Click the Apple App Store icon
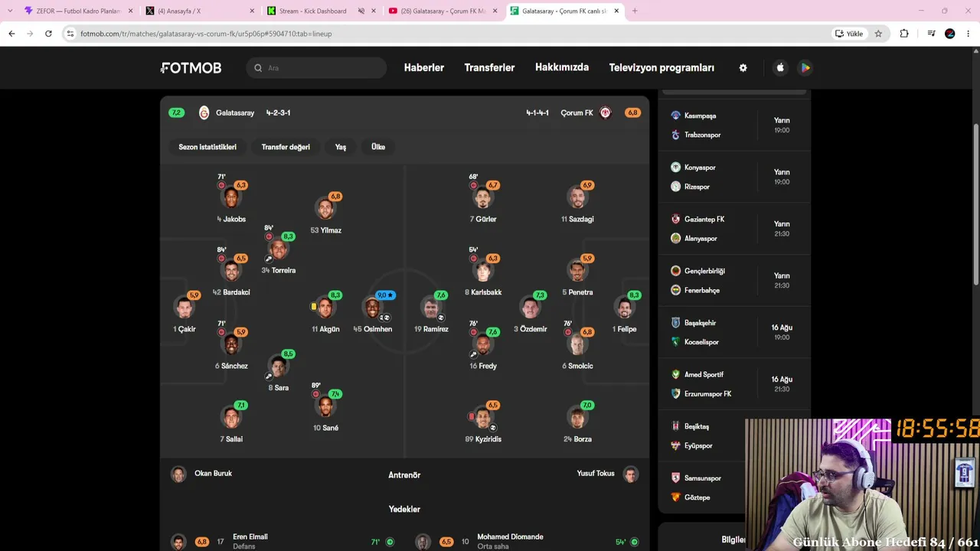980x551 pixels. (780, 67)
